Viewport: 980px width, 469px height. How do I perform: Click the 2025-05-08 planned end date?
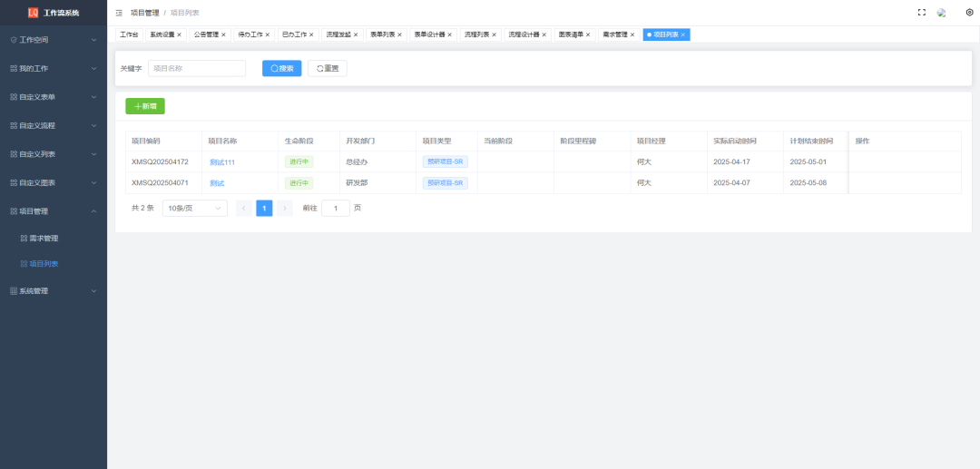click(808, 183)
